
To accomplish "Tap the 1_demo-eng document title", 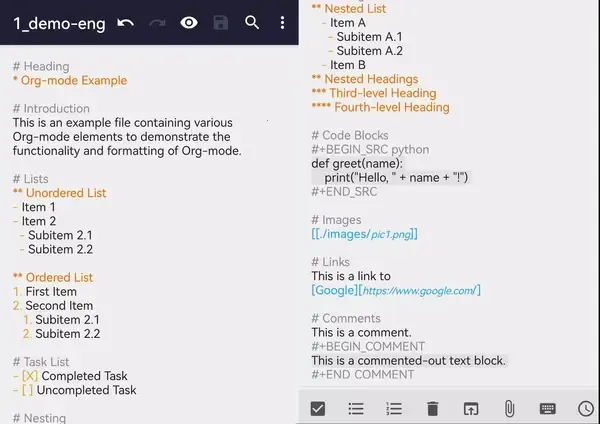I will 59,23.
